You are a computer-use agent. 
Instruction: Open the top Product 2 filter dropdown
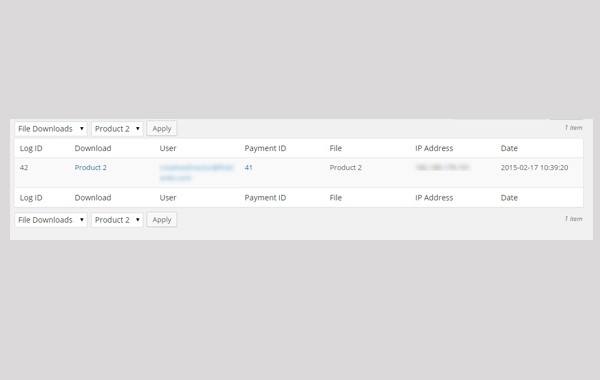click(x=117, y=129)
